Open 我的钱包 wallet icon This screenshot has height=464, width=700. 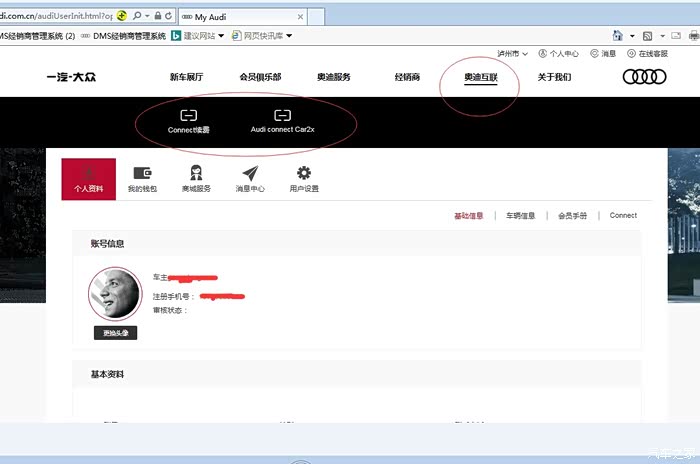(142, 173)
